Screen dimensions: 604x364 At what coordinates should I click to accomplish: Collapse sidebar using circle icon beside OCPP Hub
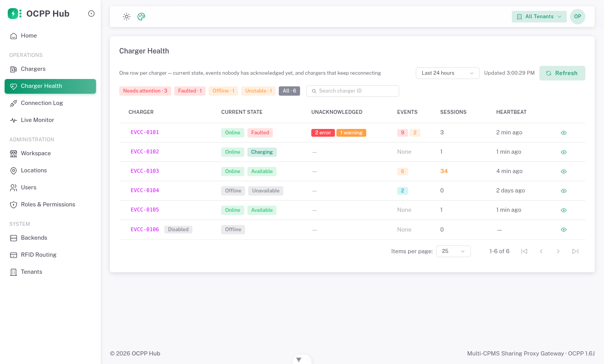pos(91,14)
